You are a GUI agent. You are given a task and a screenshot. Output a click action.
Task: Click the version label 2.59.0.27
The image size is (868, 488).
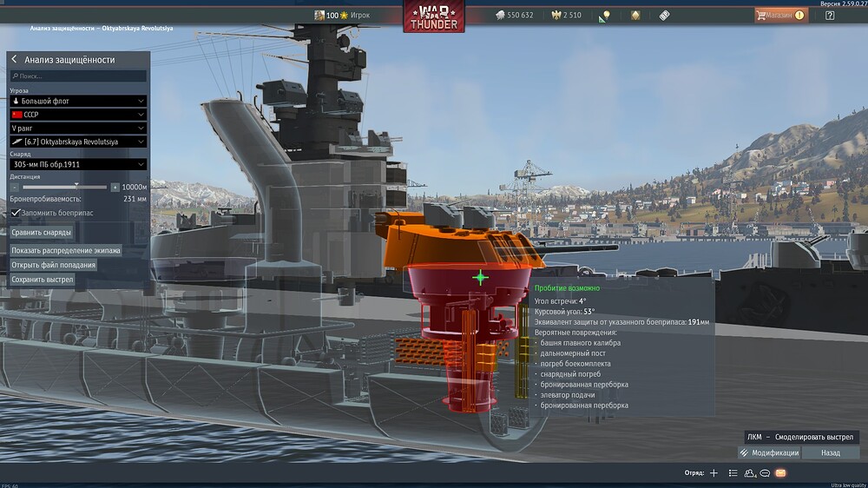tap(844, 3)
